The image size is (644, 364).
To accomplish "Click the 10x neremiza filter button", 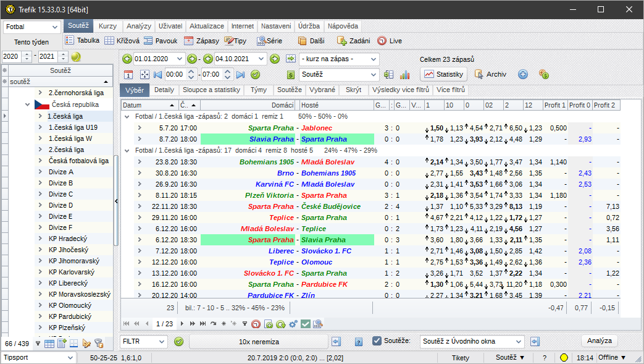I will pos(259,342).
